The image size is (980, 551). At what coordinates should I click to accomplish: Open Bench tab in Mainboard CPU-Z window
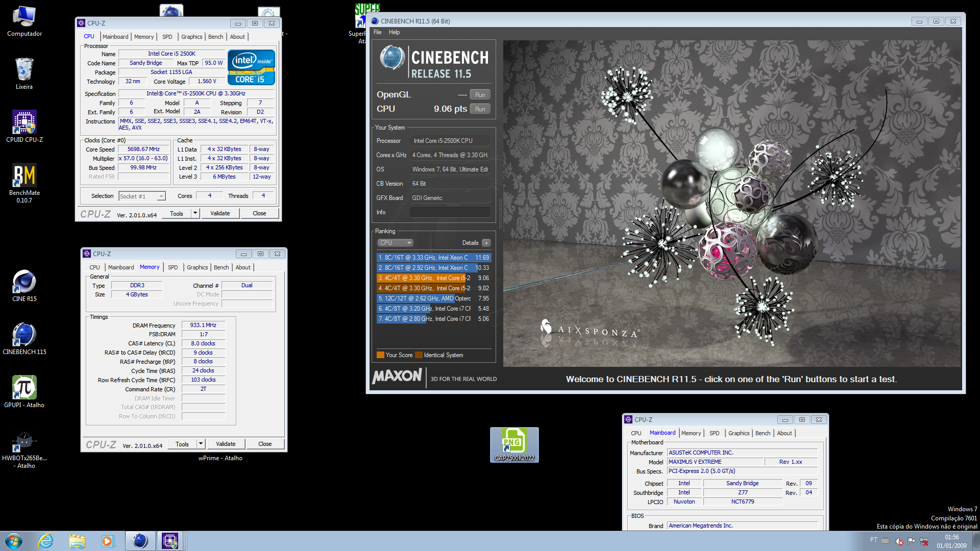[763, 433]
